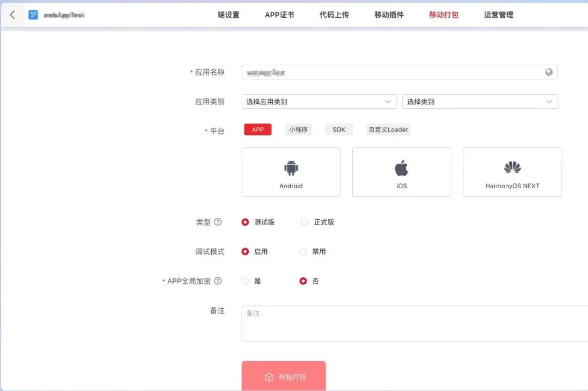Image resolution: width=588 pixels, height=391 pixels.
Task: Expand the 选择类别 dropdown
Action: (480, 102)
